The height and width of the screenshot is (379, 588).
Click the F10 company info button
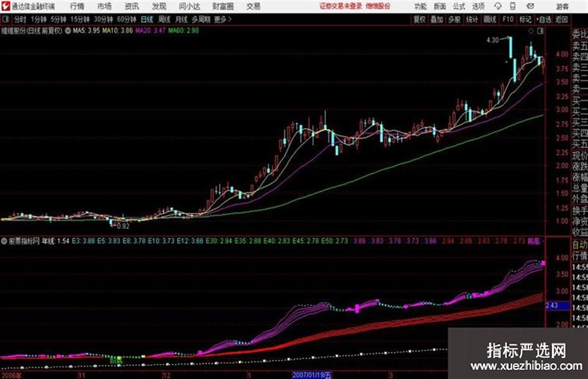(508, 19)
